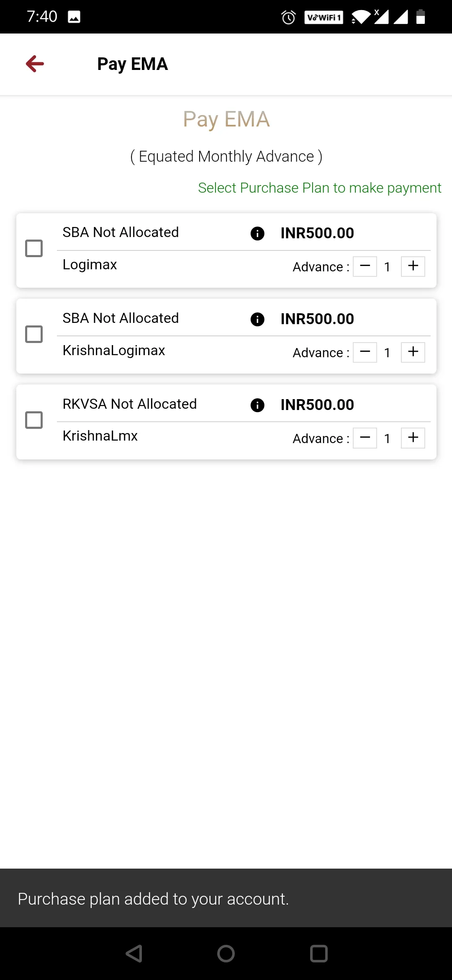Viewport: 452px width, 980px height.
Task: Tap the Purchase plan added snackbar message
Action: 153,899
